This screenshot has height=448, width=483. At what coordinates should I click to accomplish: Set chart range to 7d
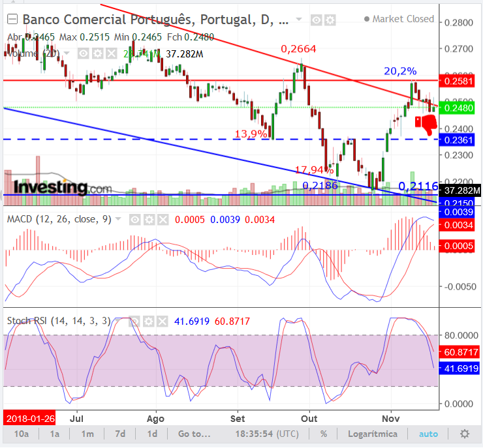pos(120,434)
